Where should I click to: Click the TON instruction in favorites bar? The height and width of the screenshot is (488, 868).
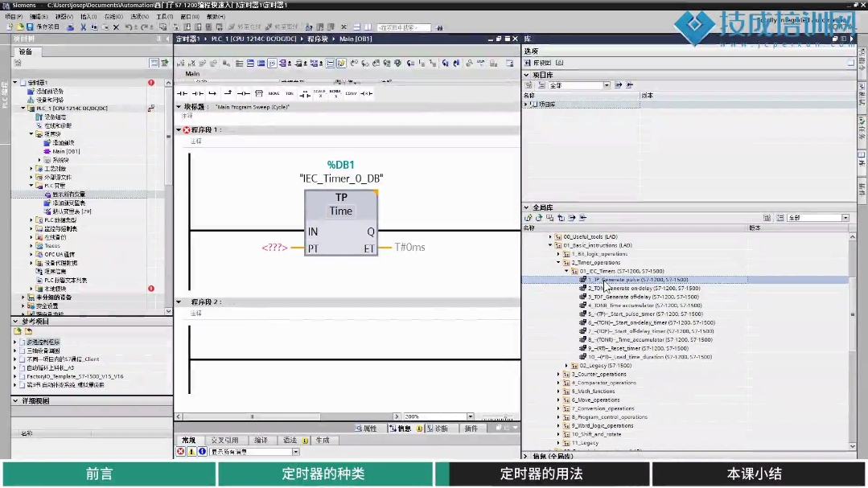tap(289, 93)
